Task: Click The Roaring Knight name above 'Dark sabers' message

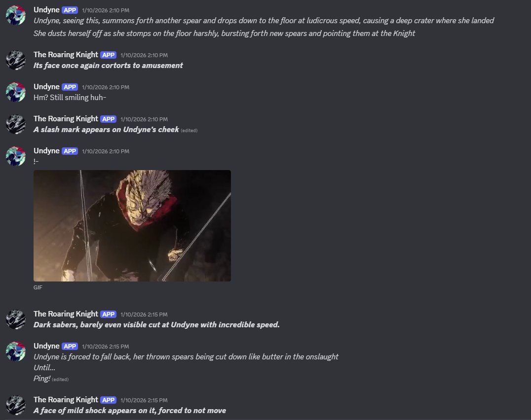Action: pyautogui.click(x=66, y=314)
